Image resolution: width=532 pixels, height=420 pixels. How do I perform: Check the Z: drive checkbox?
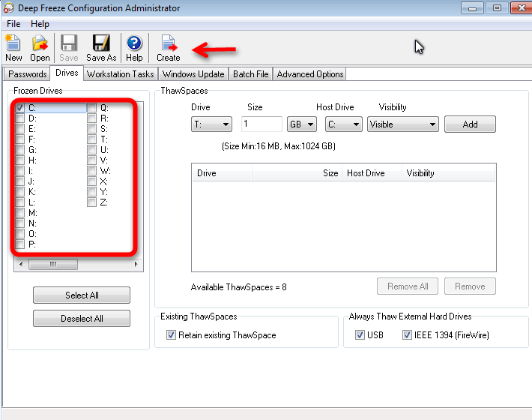(x=91, y=202)
